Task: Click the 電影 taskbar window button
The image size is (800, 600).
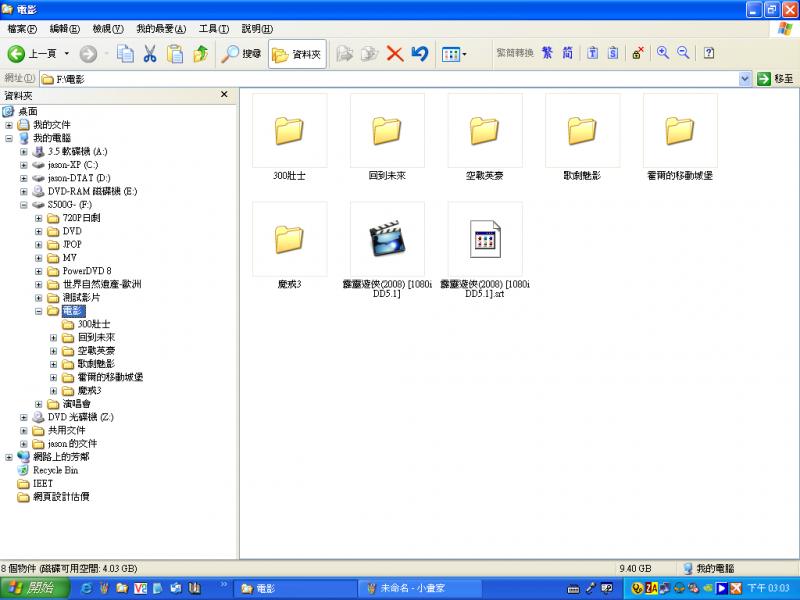Action: [x=295, y=588]
